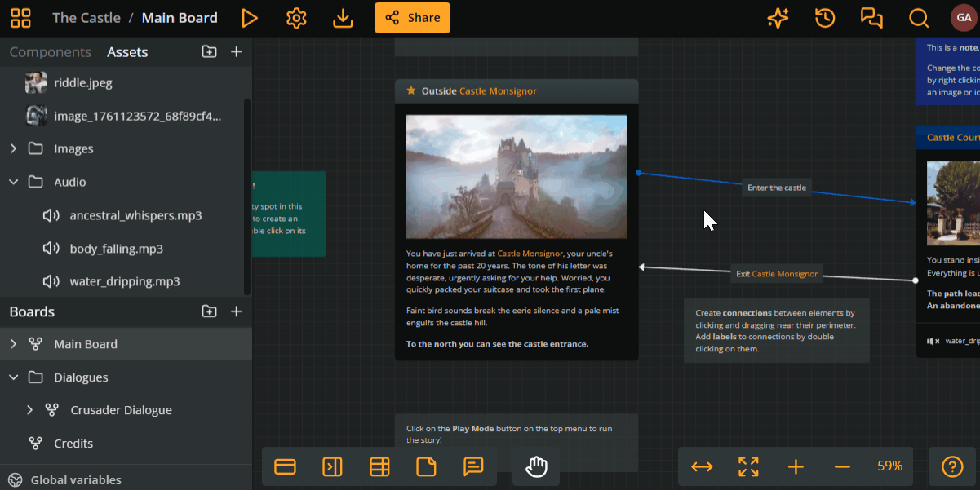The image size is (980, 490).
Task: Expand the Crusader Dialogue board
Action: [x=29, y=409]
